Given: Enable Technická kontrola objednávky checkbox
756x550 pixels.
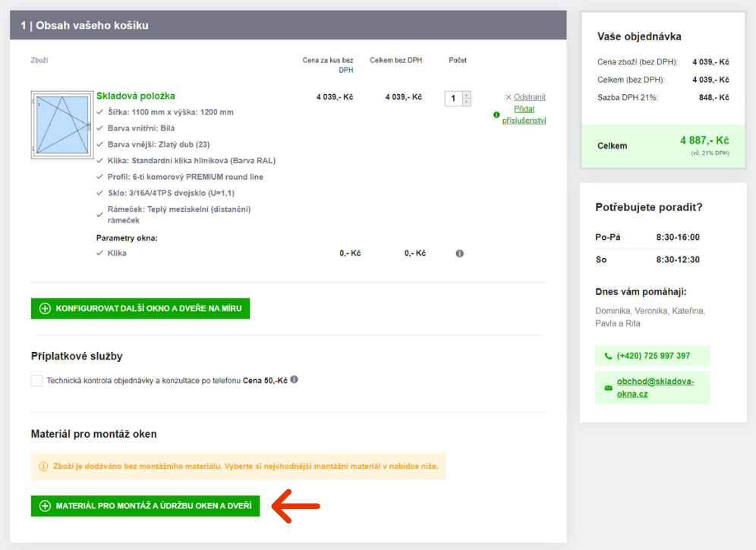Looking at the screenshot, I should pos(36,381).
